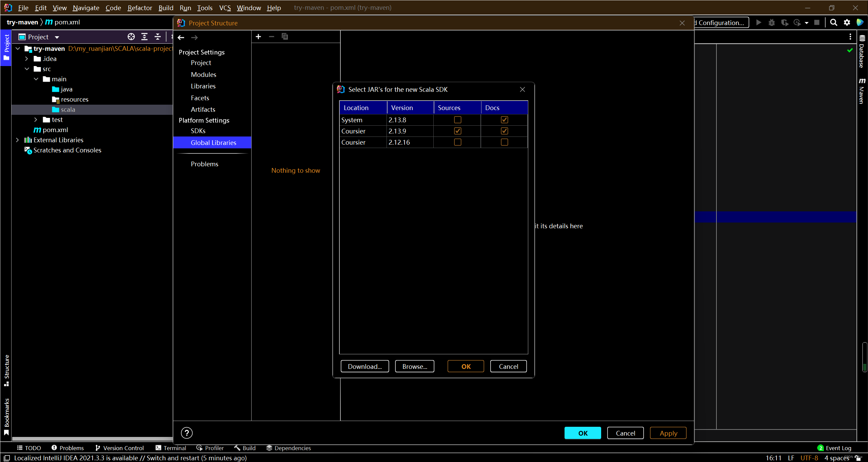Open the Terminal tab

click(x=171, y=448)
